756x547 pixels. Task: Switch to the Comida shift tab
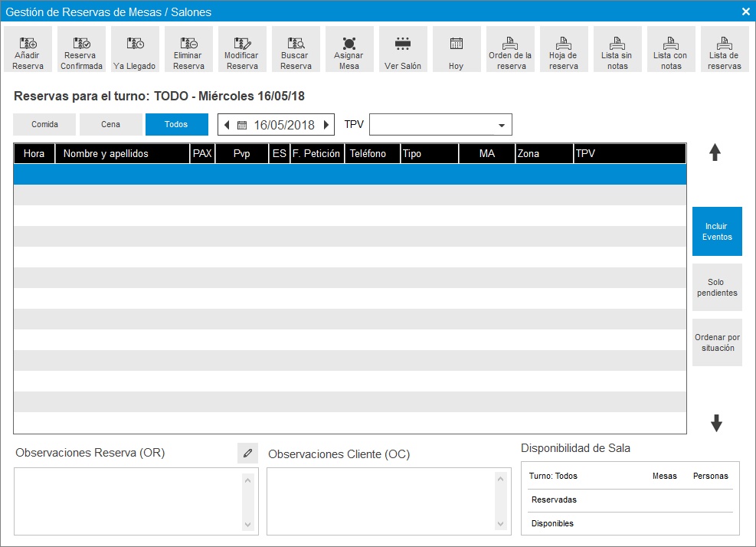[44, 125]
